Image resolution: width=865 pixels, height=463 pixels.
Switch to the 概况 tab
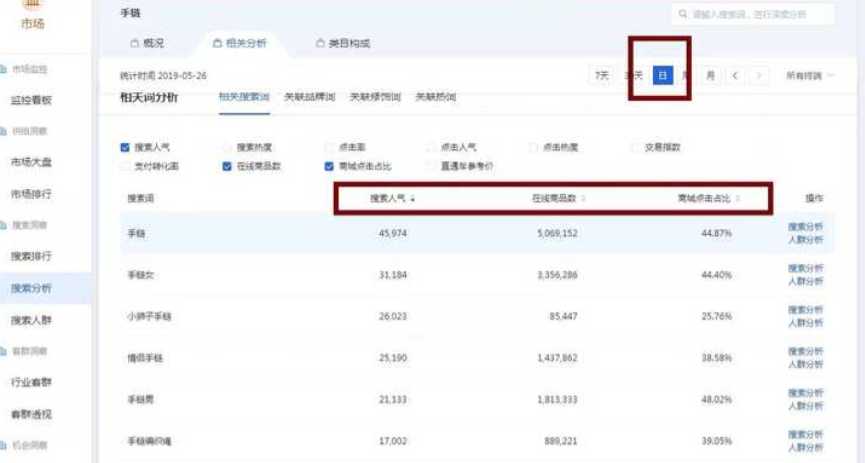(x=147, y=43)
